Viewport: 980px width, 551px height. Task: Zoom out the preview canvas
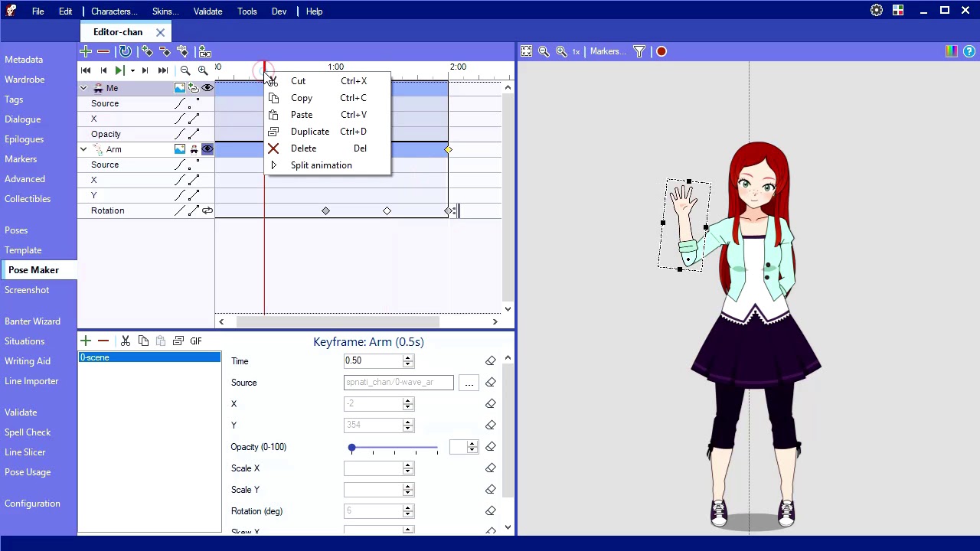(544, 51)
